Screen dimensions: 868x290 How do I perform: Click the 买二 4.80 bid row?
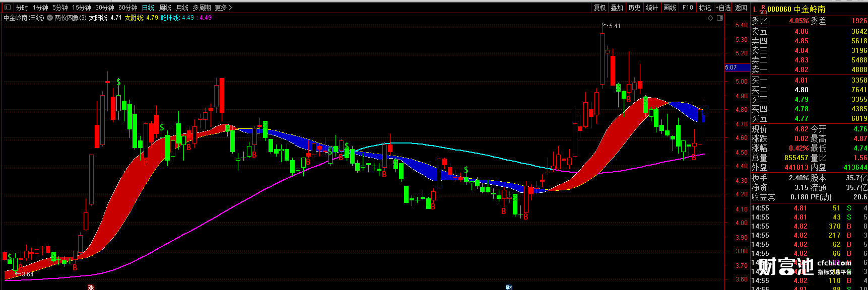pyautogui.click(x=809, y=90)
